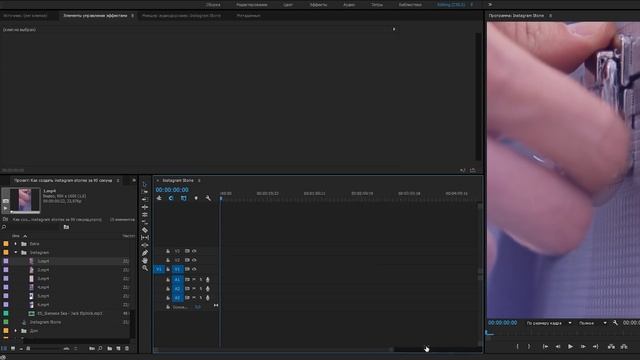Play video in Program monitor
This screenshot has height=360, width=640.
(571, 347)
